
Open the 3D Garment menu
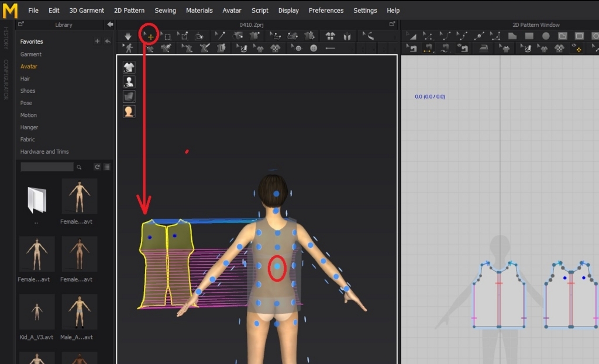tap(87, 11)
